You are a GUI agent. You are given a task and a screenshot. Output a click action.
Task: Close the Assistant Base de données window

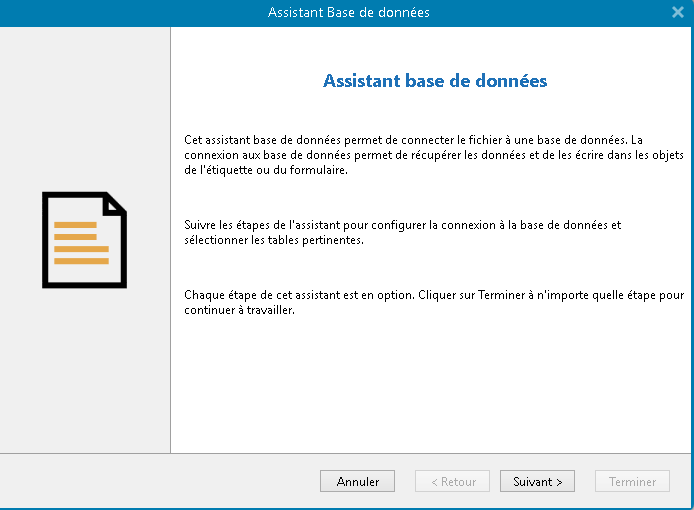[x=678, y=12]
